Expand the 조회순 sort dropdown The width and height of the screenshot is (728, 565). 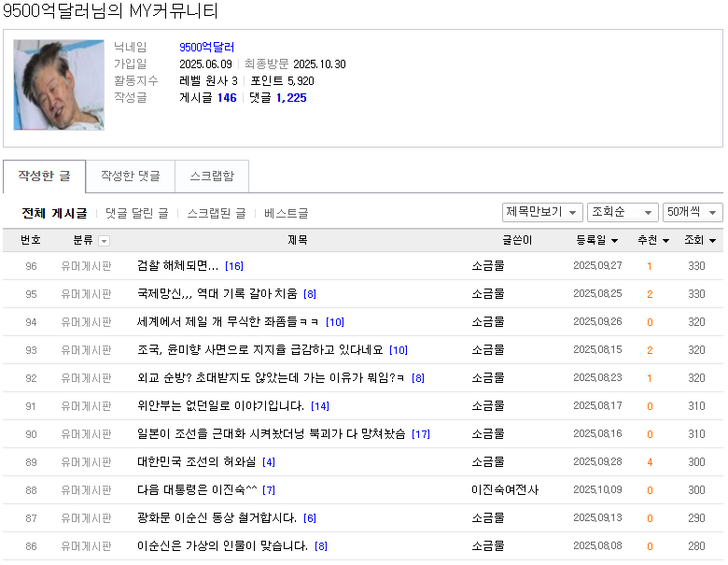click(622, 212)
